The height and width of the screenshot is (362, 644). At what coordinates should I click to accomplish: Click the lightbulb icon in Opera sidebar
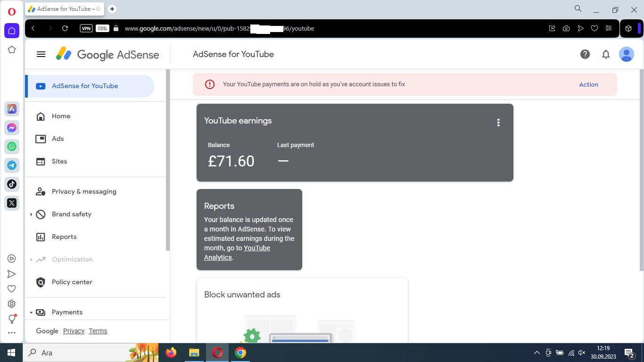[x=12, y=319]
